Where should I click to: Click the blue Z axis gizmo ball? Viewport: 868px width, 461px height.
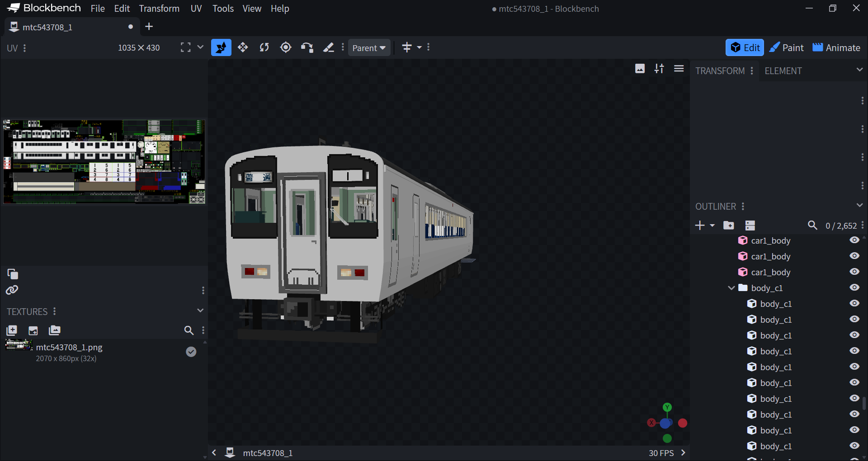(665, 423)
